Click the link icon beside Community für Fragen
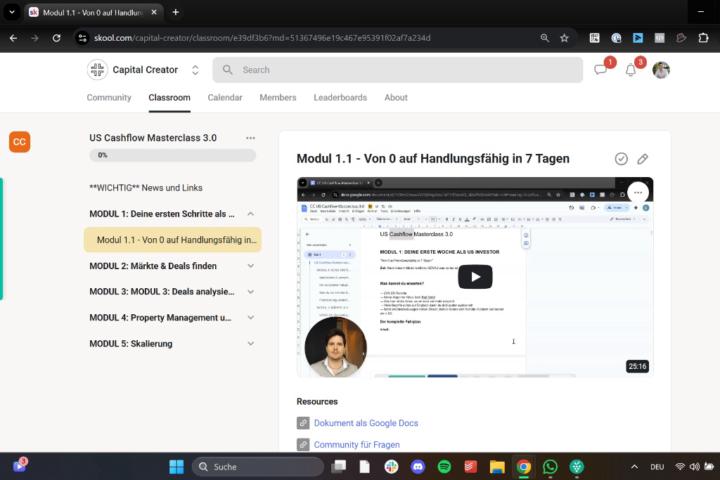The image size is (720, 480). coord(303,444)
